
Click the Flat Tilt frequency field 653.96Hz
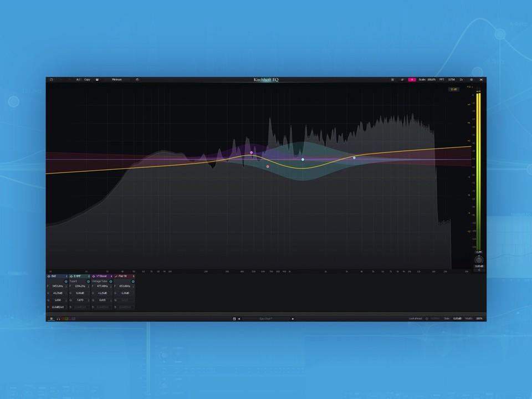pyautogui.click(x=125, y=286)
